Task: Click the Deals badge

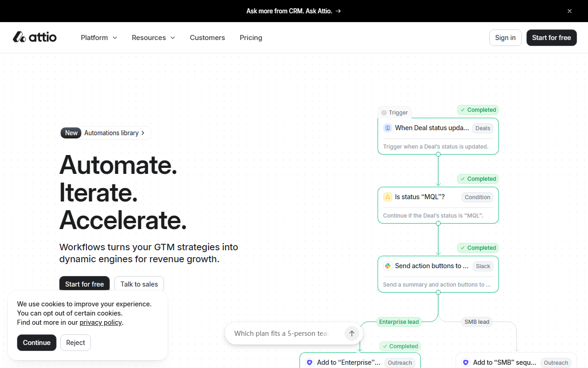Action: coord(483,128)
